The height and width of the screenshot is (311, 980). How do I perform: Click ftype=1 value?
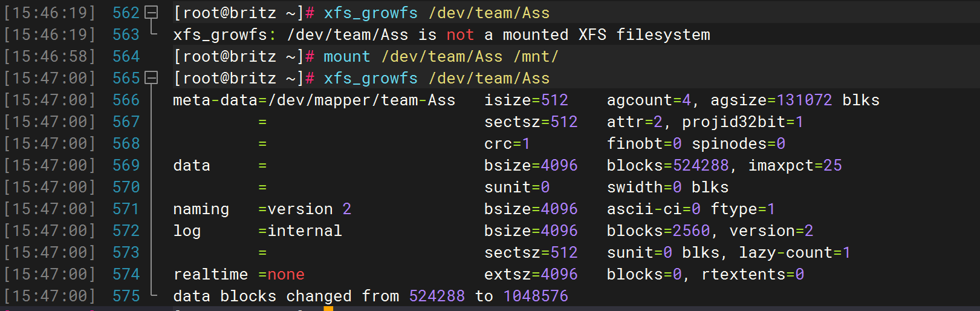pos(743,209)
